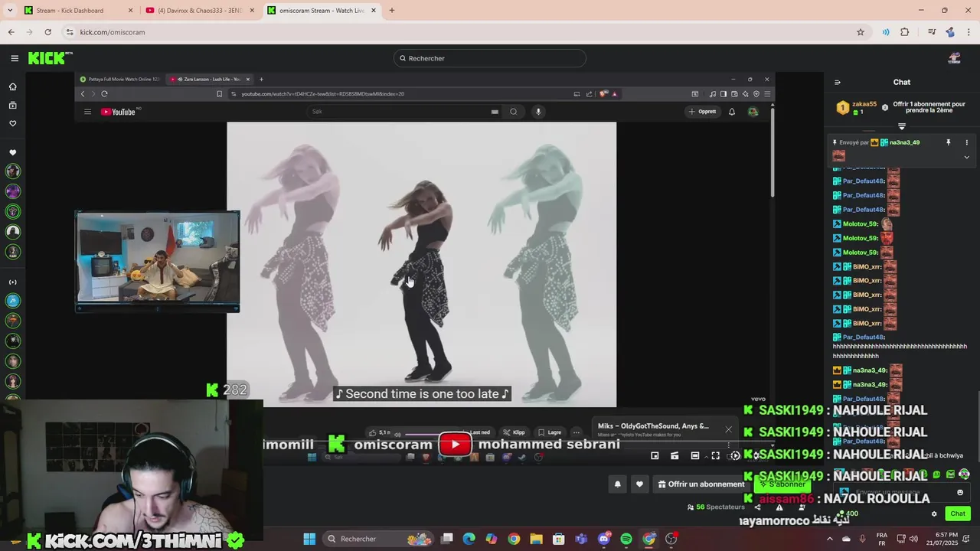View the 56 Spectateurs viewer count
Viewport: 980px width, 551px height.
[715, 507]
